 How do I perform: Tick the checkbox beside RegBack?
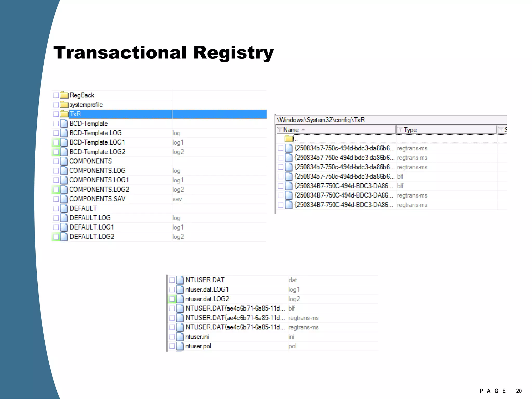click(56, 95)
